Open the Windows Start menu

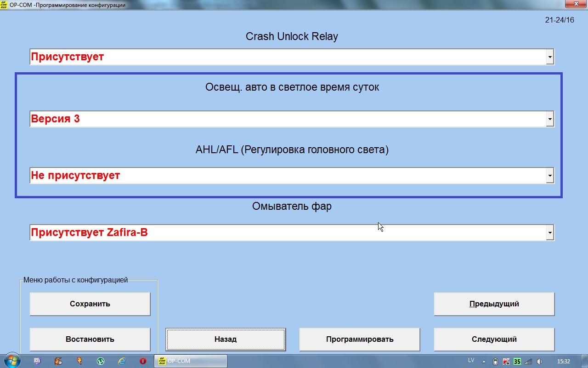click(11, 361)
